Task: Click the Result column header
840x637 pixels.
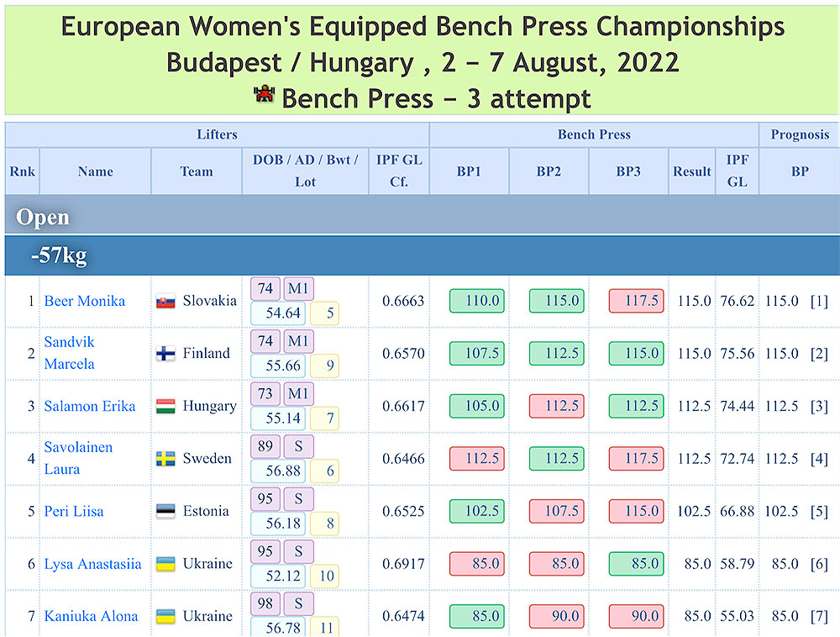Action: [x=692, y=171]
